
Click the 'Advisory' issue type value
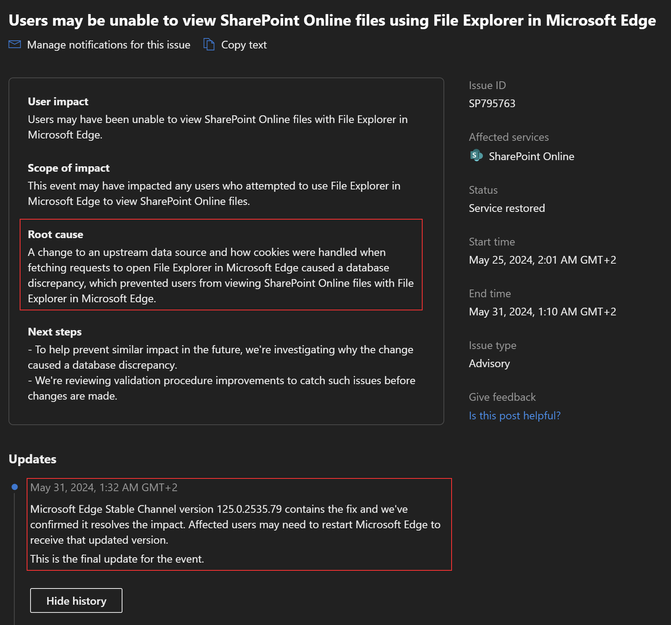point(489,364)
